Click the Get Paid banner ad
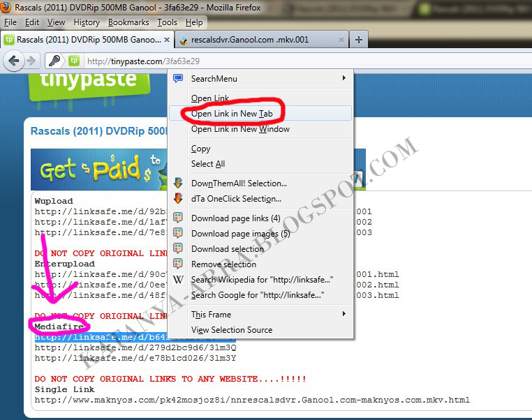Image resolution: width=532 pixels, height=420 pixels. (99, 169)
